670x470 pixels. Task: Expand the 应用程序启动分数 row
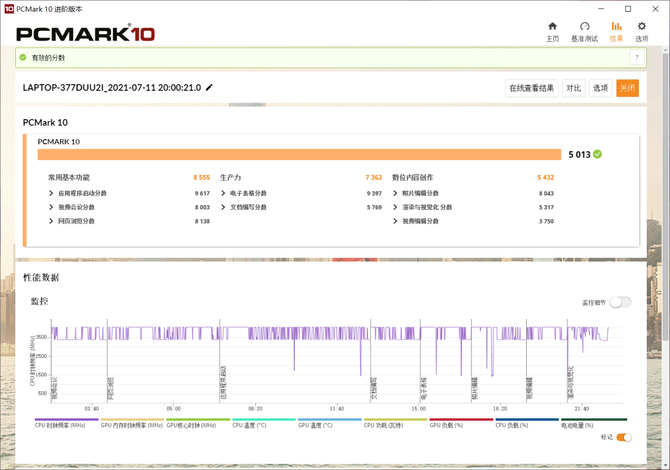coord(51,193)
